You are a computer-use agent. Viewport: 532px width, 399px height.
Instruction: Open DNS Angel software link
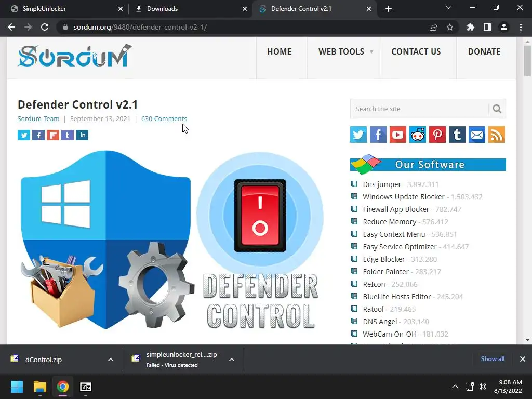(x=380, y=322)
